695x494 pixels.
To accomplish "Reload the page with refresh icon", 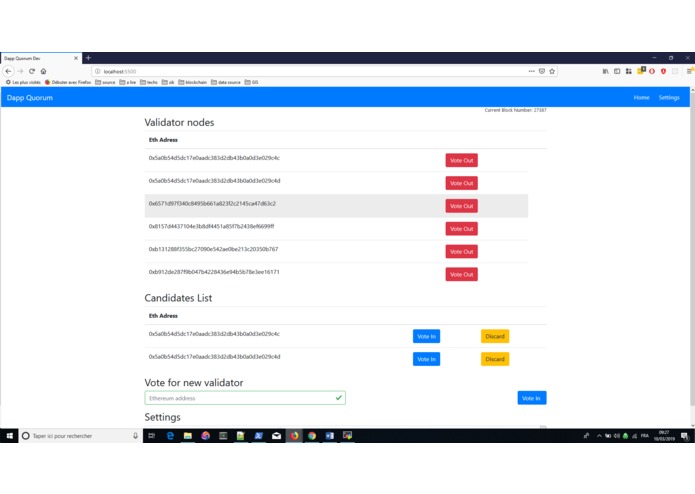I will click(32, 71).
